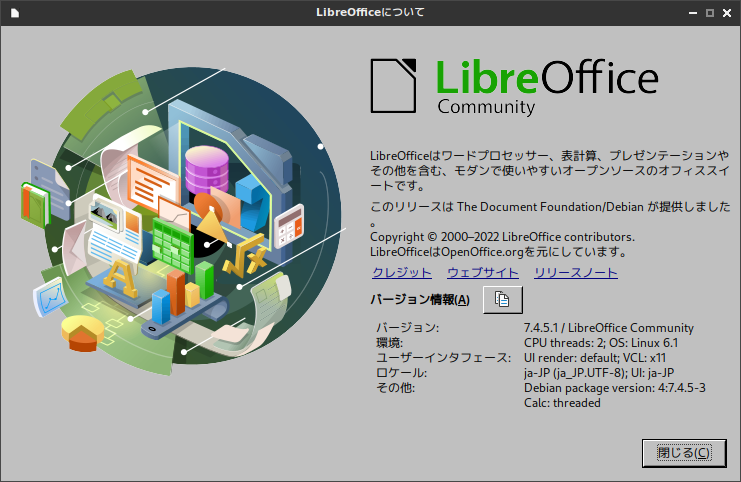Close the window with the title bar X
This screenshot has width=741, height=482.
[727, 13]
